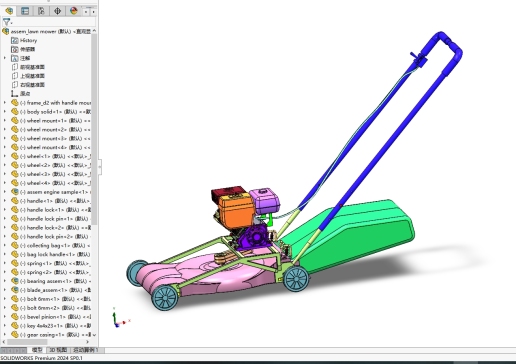Expand the wheel<3> node
The image size is (516, 364).
tap(5, 174)
